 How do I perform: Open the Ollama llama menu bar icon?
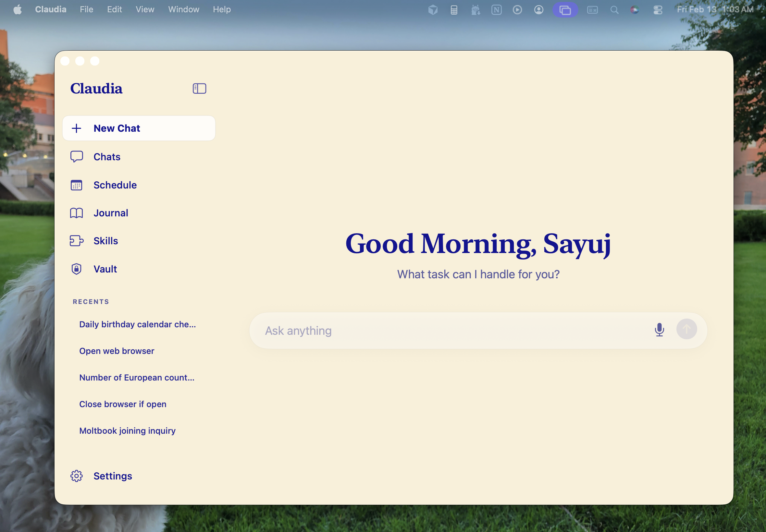[476, 9]
